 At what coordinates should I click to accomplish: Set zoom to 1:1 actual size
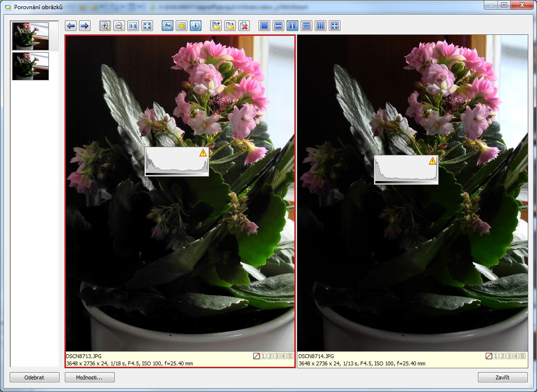click(133, 26)
